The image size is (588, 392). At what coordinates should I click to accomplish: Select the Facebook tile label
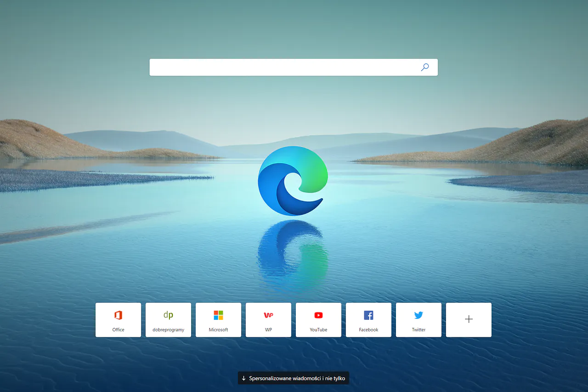coord(368,330)
